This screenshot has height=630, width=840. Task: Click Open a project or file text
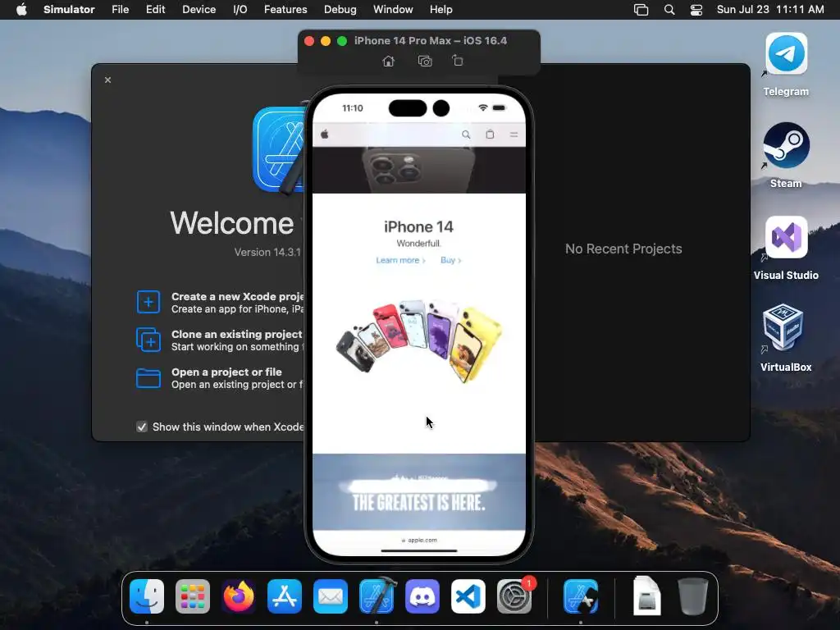[x=226, y=372]
